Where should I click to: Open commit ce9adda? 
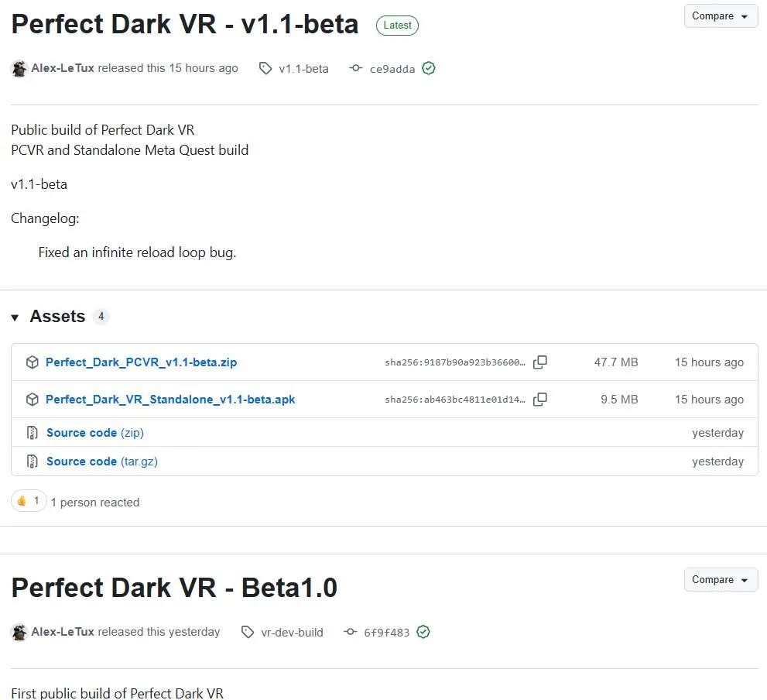click(x=392, y=69)
